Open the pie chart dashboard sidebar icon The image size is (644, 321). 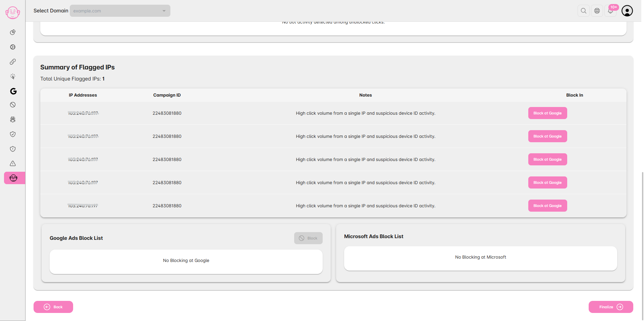(x=13, y=32)
